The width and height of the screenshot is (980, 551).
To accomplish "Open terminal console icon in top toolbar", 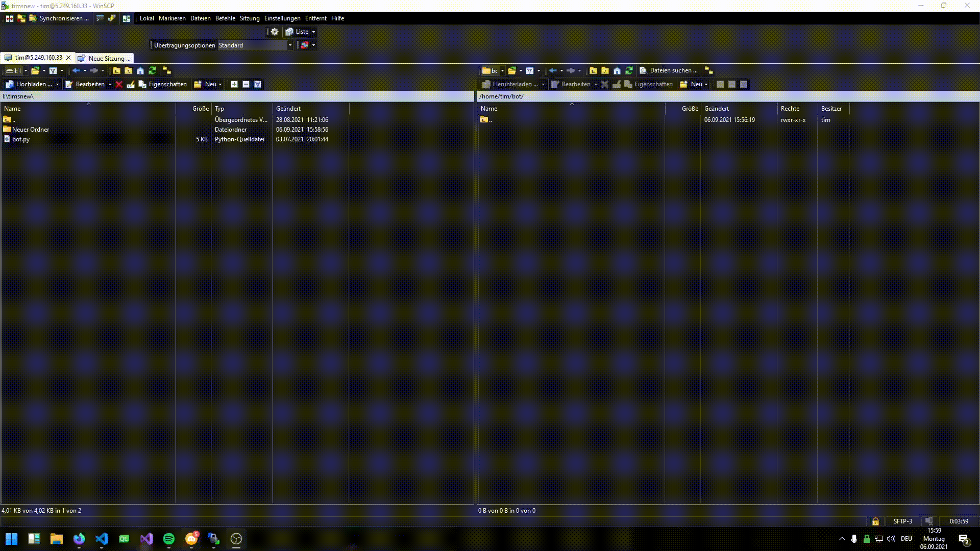I will pyautogui.click(x=100, y=18).
